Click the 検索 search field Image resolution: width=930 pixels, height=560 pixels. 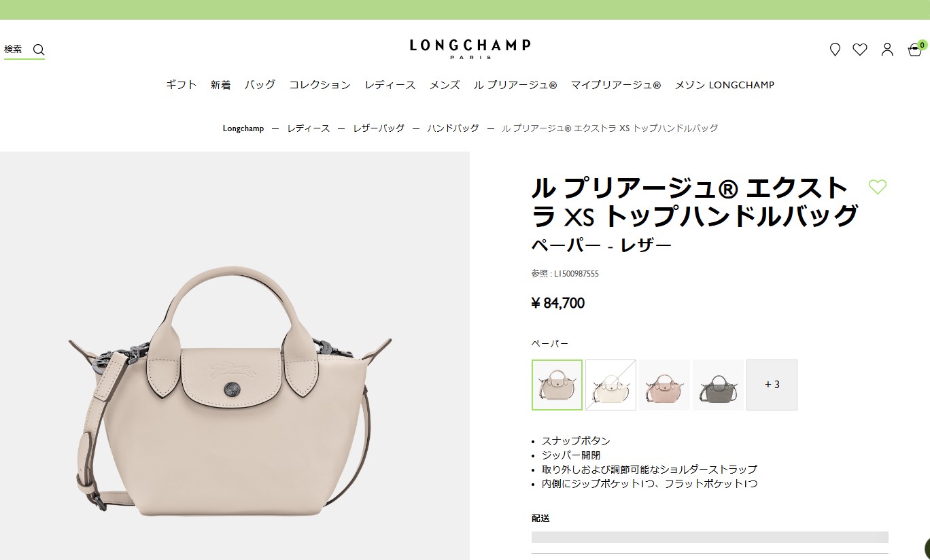pos(24,50)
